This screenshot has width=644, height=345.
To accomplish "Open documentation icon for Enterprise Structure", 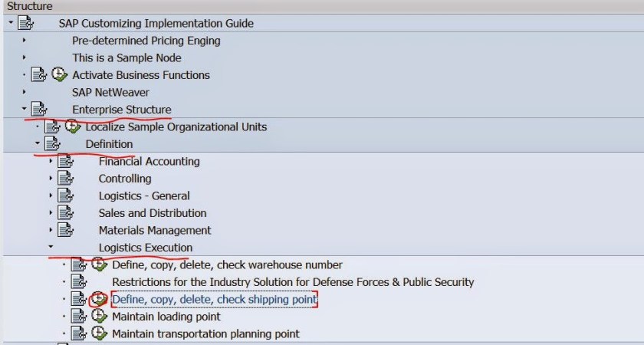I will tap(39, 109).
